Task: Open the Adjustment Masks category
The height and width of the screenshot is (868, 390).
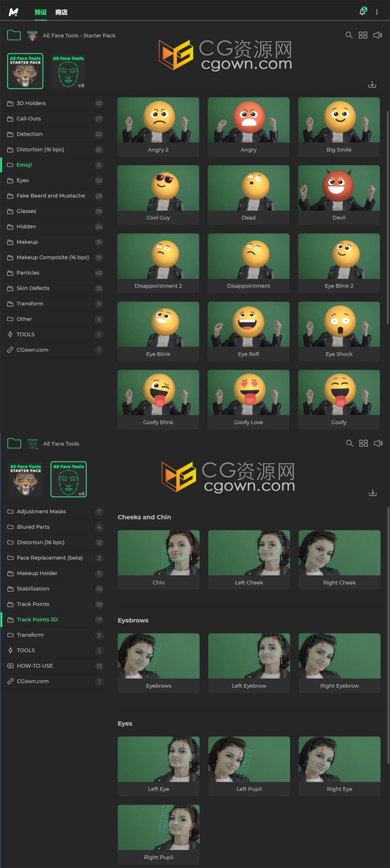Action: pos(53,512)
